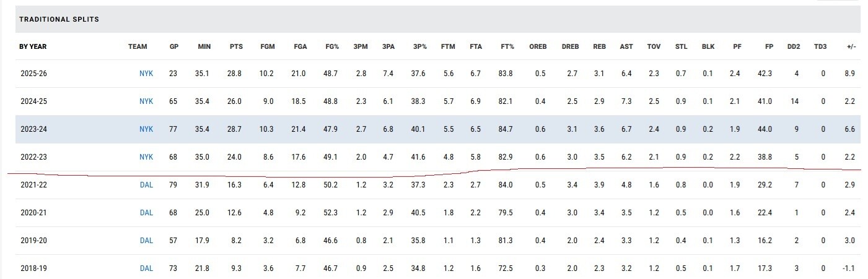Click the REB column header
Screen dimensions: 868x279
click(599, 46)
